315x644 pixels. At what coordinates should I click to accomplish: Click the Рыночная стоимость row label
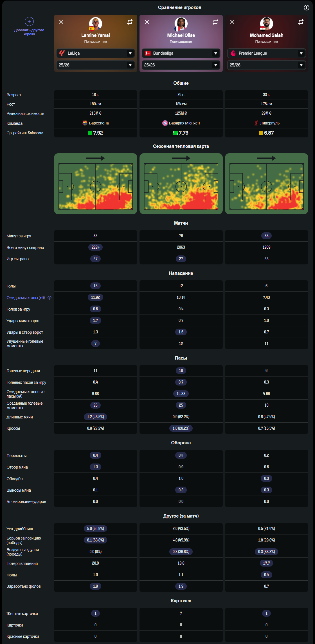tap(25, 113)
